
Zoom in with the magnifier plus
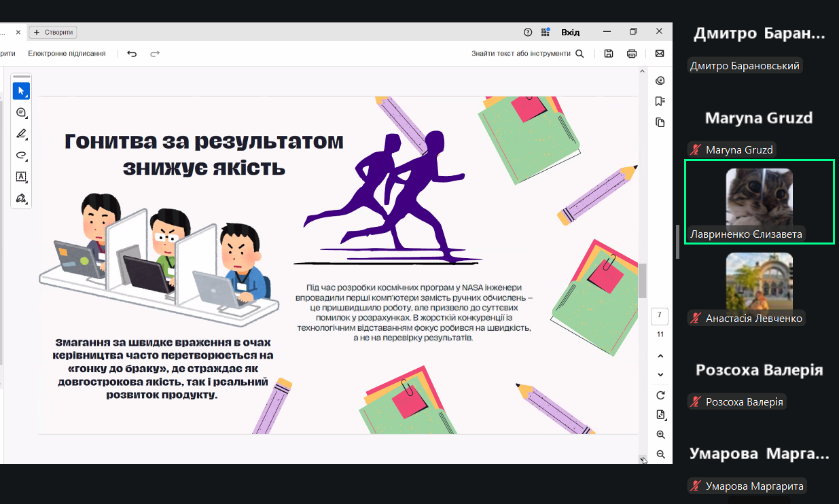pyautogui.click(x=660, y=435)
